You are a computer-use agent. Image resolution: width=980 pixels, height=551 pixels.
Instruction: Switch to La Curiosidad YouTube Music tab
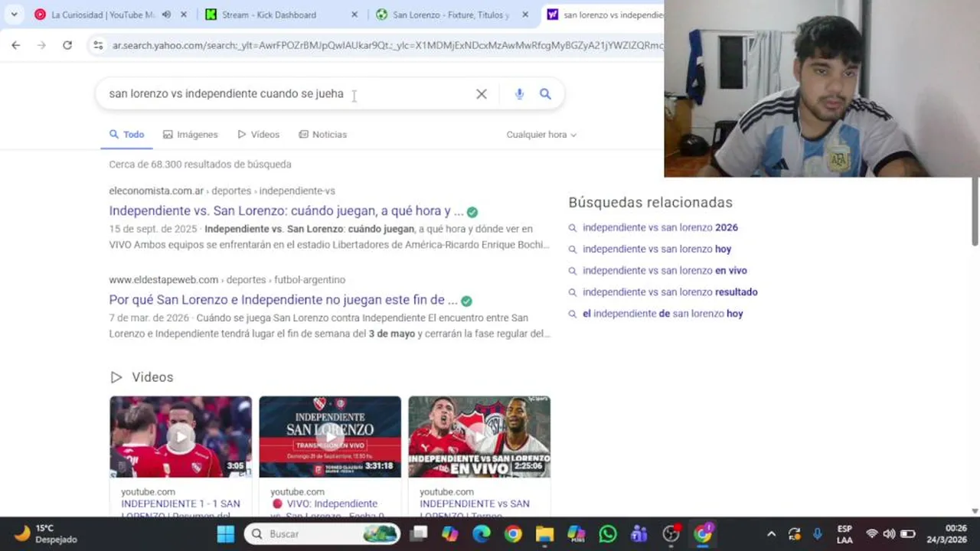click(x=102, y=15)
